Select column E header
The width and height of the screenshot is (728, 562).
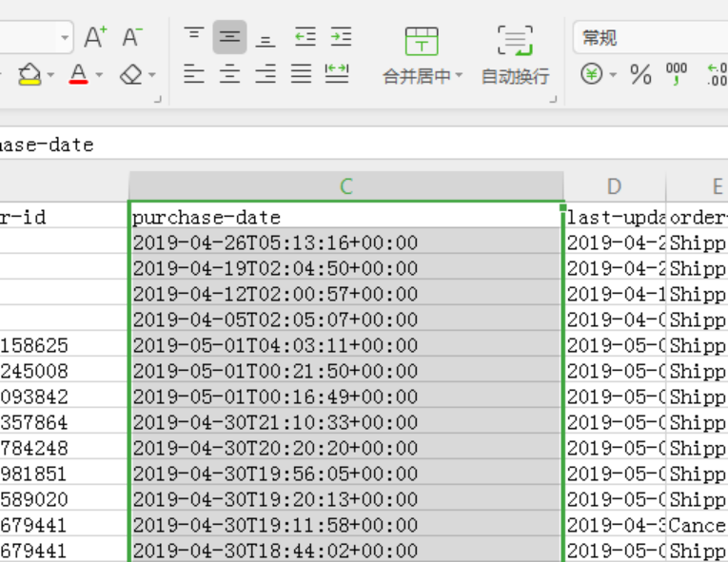[698, 186]
